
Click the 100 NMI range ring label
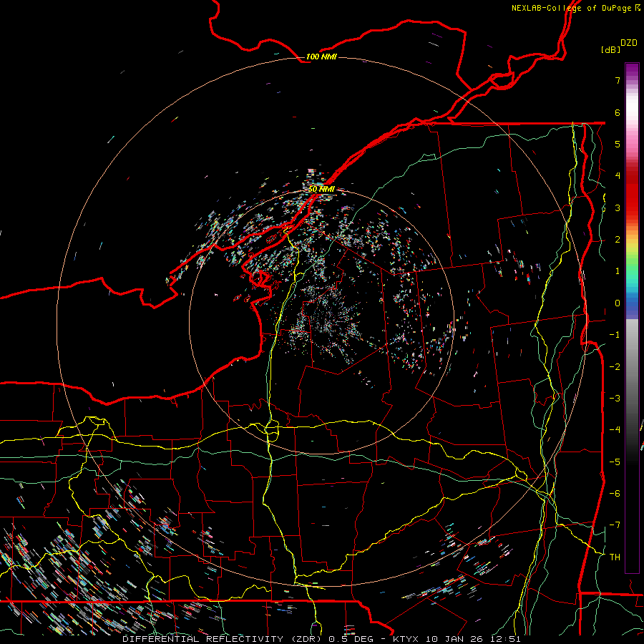(x=321, y=57)
